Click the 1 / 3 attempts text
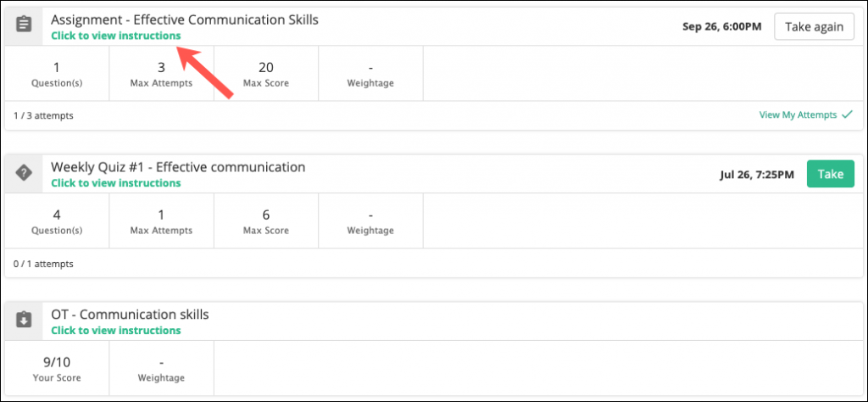868x402 pixels. point(43,115)
